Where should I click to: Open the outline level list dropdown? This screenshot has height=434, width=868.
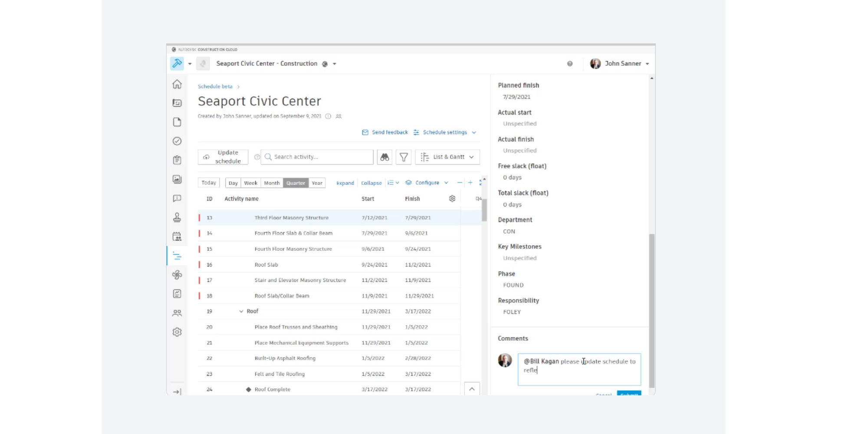coord(393,183)
